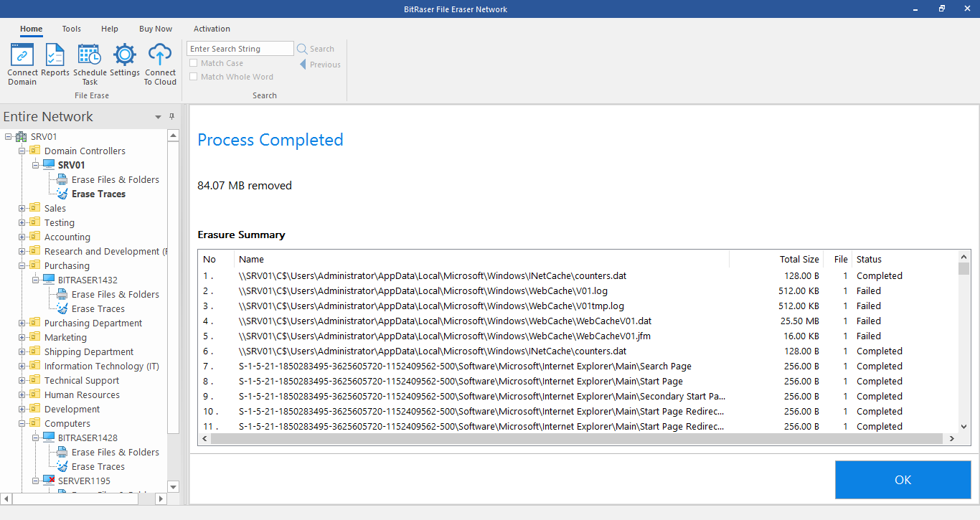Open Entire Network panel dropdown arrow

tap(158, 117)
